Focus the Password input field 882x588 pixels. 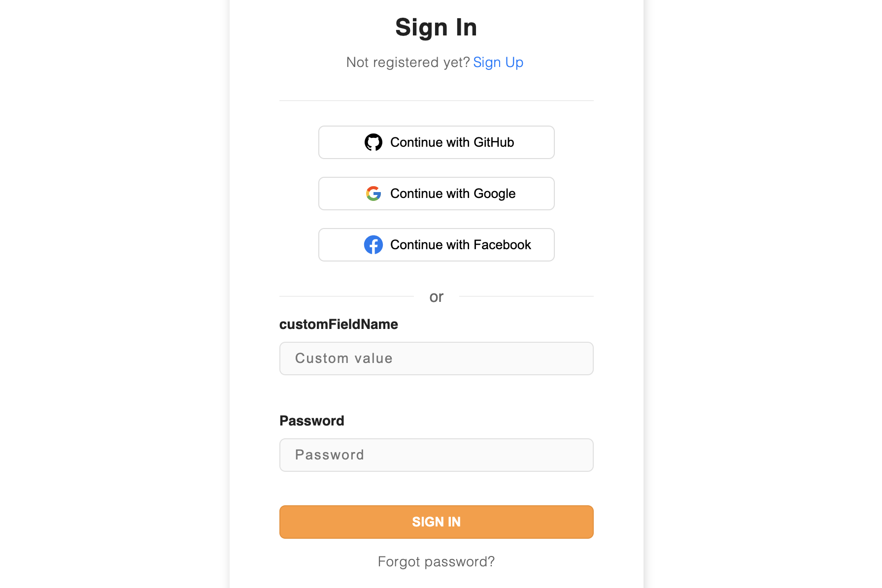[436, 455]
